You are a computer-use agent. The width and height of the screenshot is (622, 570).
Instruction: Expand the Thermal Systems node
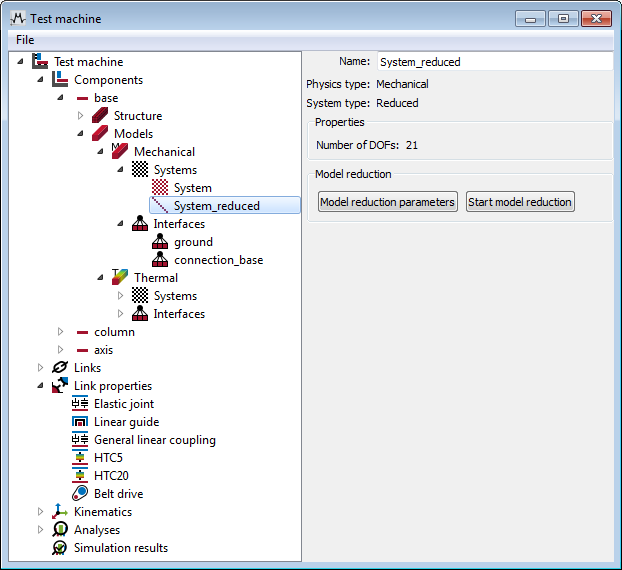pyautogui.click(x=120, y=296)
